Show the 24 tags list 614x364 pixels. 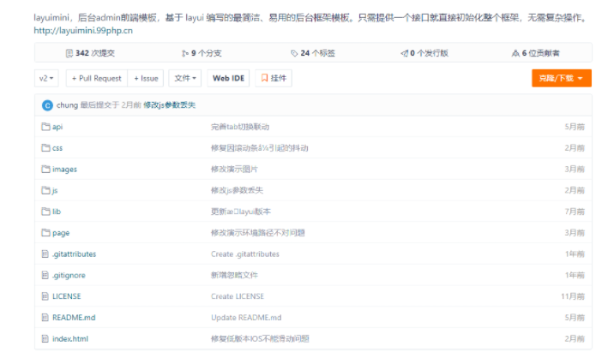coord(313,53)
